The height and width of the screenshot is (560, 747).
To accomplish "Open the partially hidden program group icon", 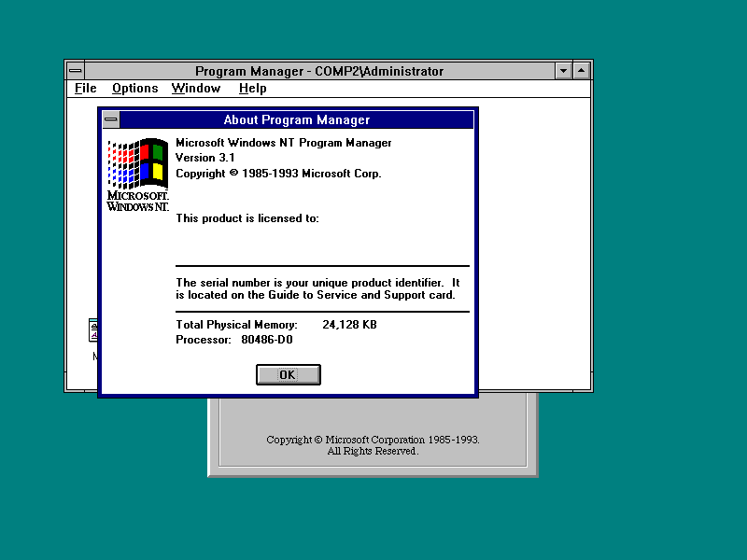I will click(x=93, y=331).
